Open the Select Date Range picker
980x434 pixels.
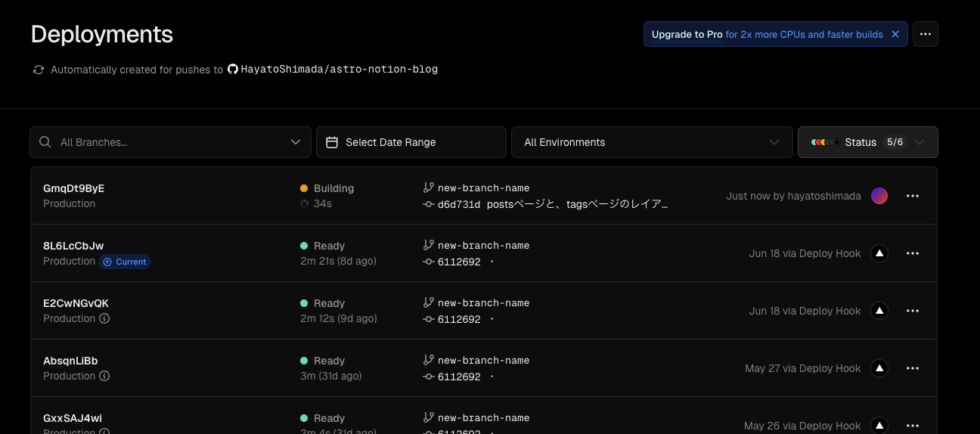pos(411,142)
